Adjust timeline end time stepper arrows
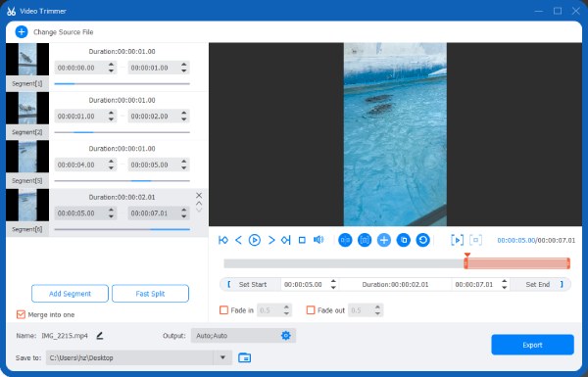 click(x=505, y=284)
